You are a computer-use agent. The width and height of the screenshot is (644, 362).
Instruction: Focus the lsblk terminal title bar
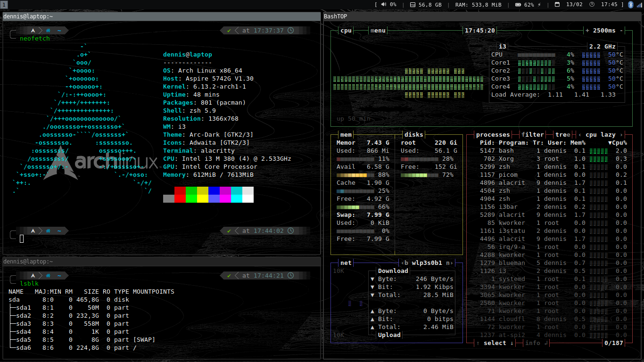pos(161,262)
